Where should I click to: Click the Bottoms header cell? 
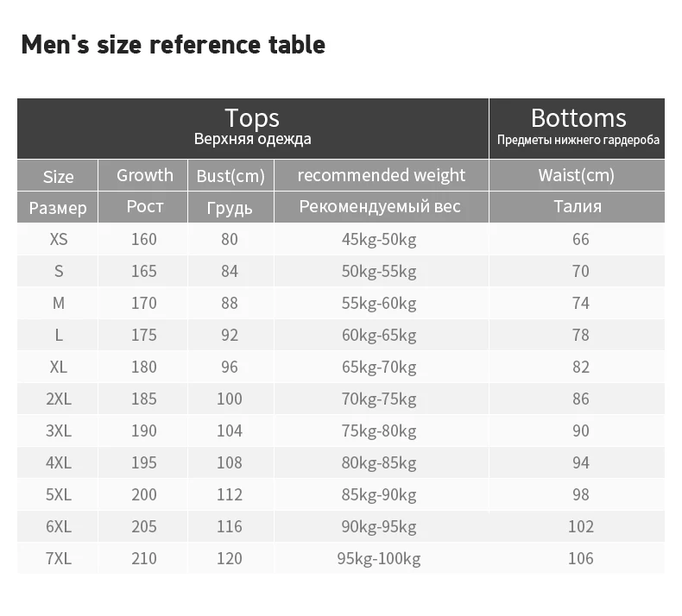(578, 129)
